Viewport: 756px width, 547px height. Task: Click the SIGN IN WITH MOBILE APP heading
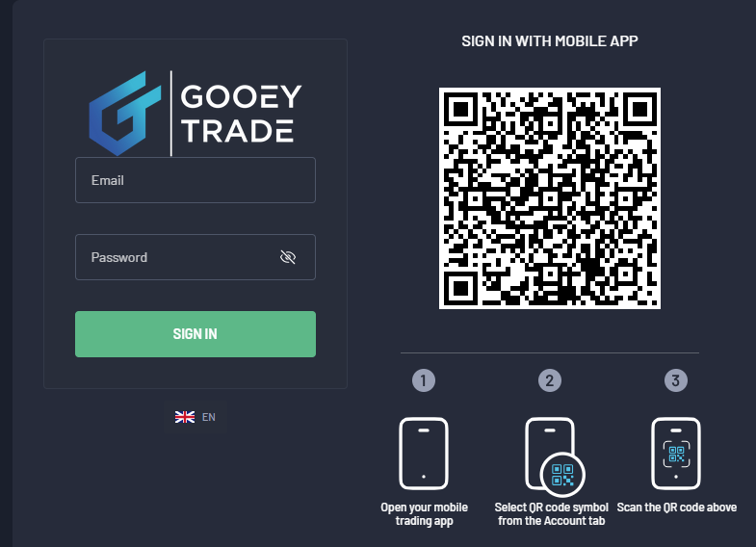coord(550,41)
